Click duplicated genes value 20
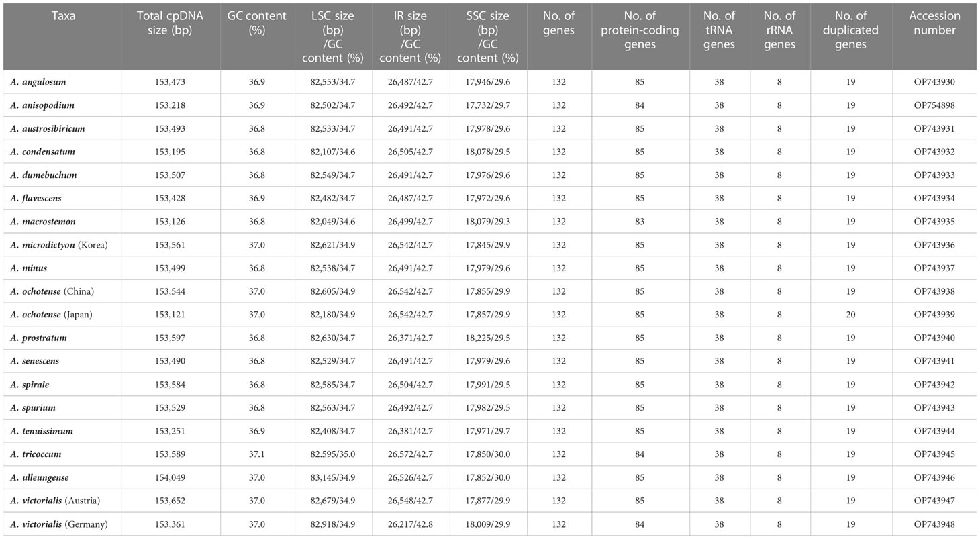This screenshot has height=539, width=980. click(851, 314)
